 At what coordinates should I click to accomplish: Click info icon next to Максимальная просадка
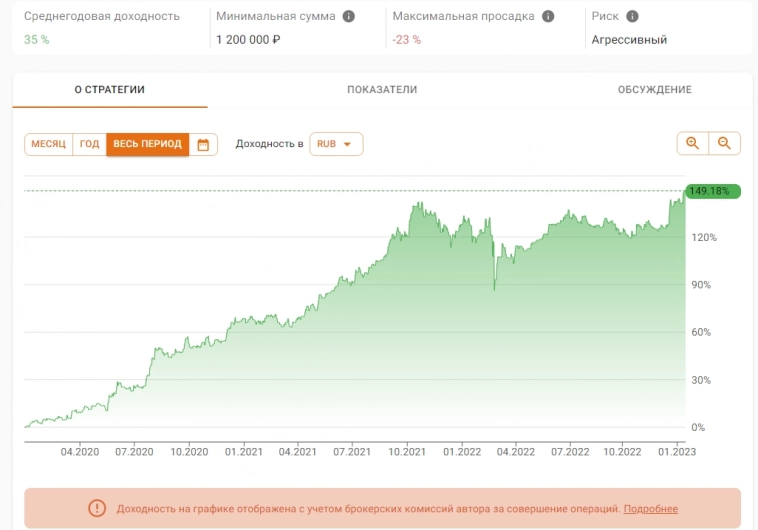tap(545, 17)
